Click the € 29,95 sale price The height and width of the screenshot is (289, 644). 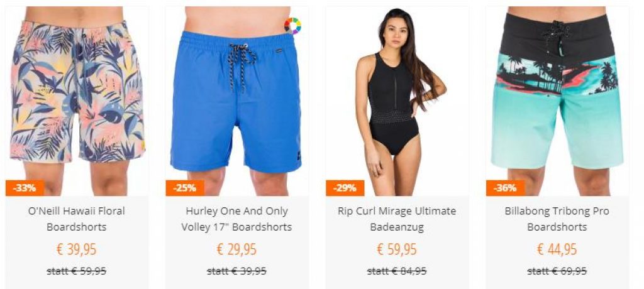(x=236, y=249)
